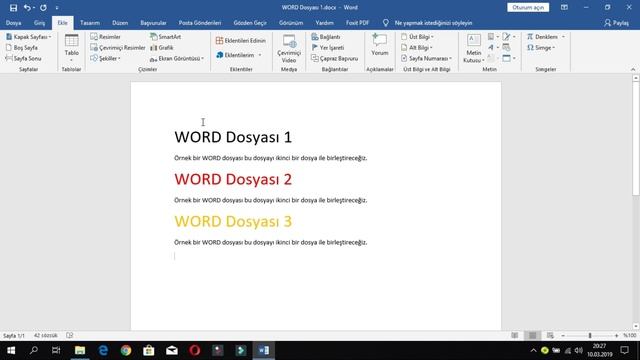Open the Simge symbol menu
The width and height of the screenshot is (640, 360).
pos(541,48)
